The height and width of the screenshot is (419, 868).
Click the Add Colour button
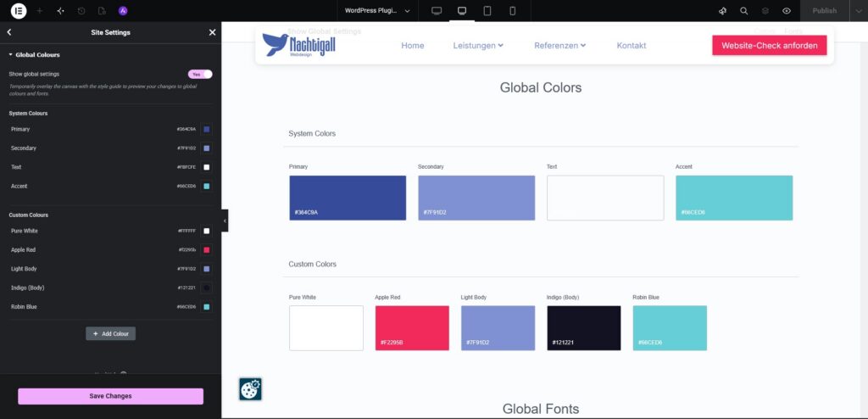pyautogui.click(x=111, y=333)
